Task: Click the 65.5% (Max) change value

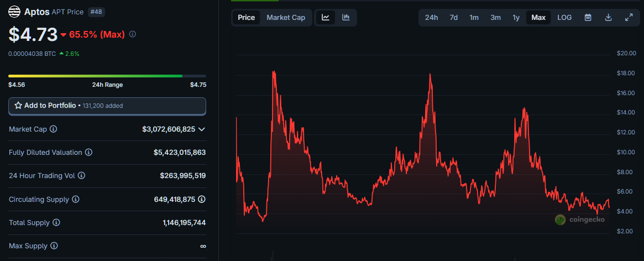Action: coord(97,34)
